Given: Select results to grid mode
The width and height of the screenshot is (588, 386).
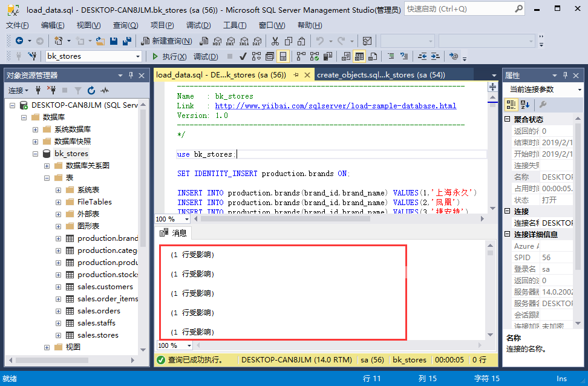Looking at the screenshot, I should 359,56.
